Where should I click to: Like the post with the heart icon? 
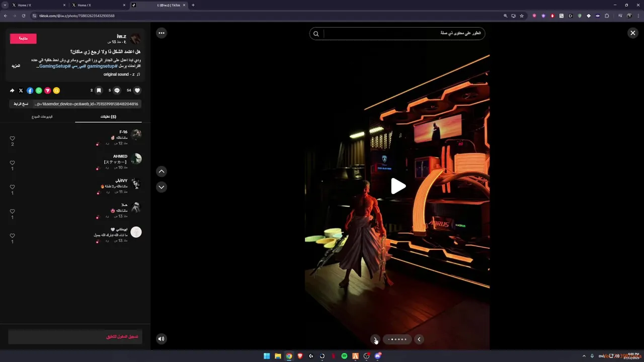(x=137, y=90)
